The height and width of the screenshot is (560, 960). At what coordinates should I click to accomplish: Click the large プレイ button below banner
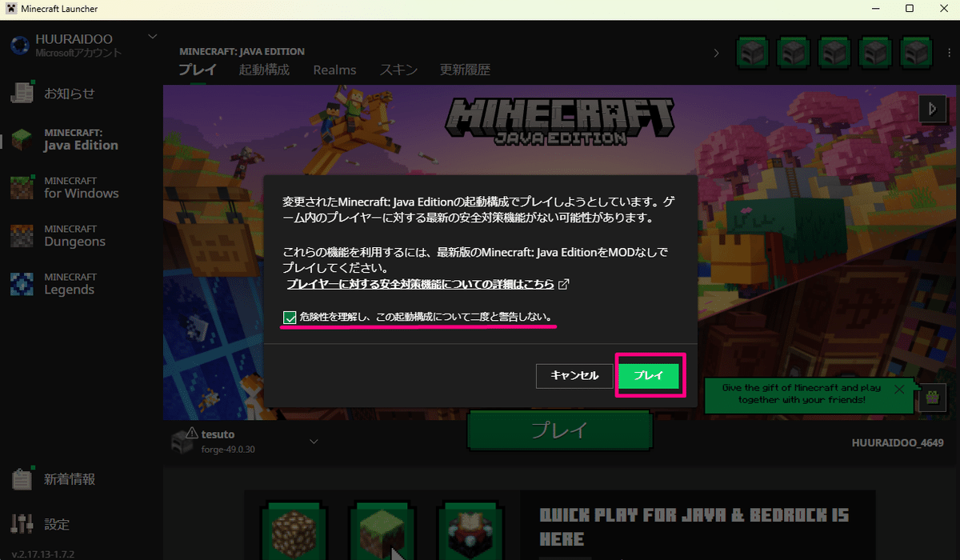point(560,430)
